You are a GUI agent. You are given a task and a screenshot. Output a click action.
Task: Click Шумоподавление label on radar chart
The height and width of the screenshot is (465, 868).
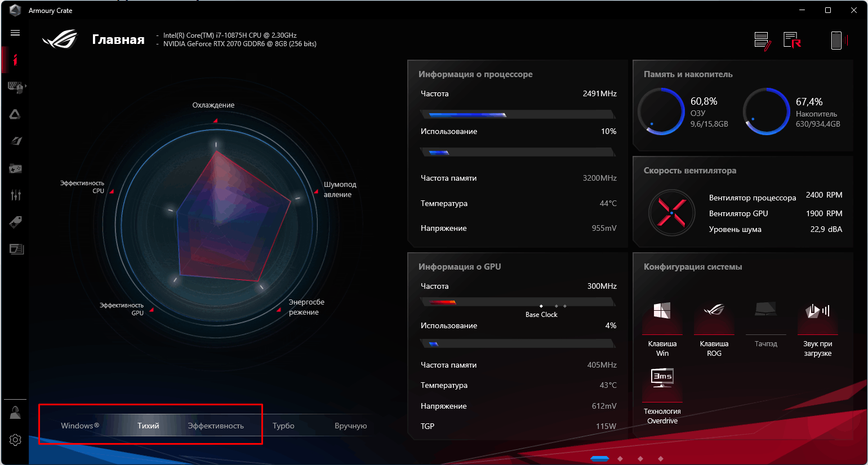340,190
